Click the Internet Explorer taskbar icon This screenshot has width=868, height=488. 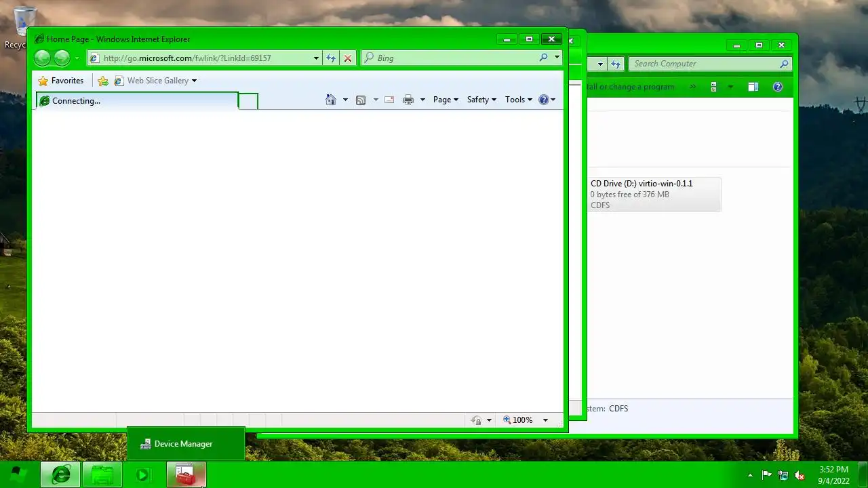click(61, 474)
